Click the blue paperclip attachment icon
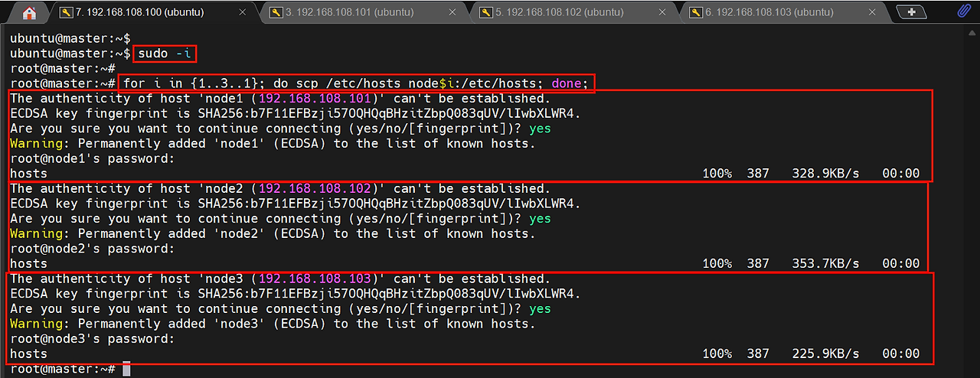The height and width of the screenshot is (378, 980). [x=964, y=12]
